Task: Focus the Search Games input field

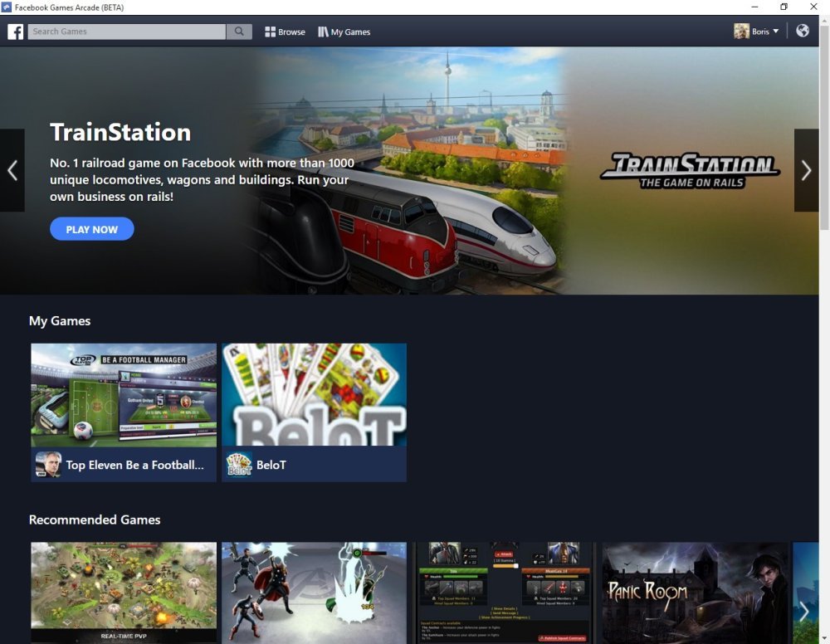Action: (x=127, y=32)
